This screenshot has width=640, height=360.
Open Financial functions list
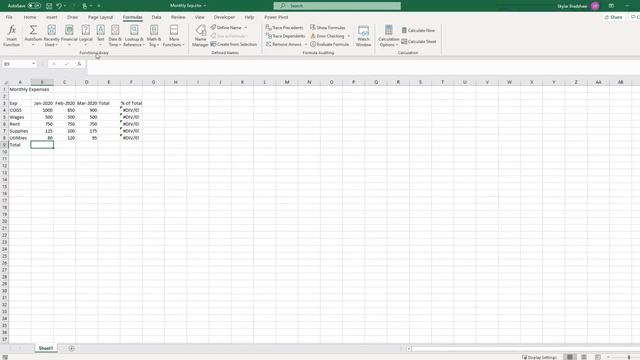pos(69,36)
